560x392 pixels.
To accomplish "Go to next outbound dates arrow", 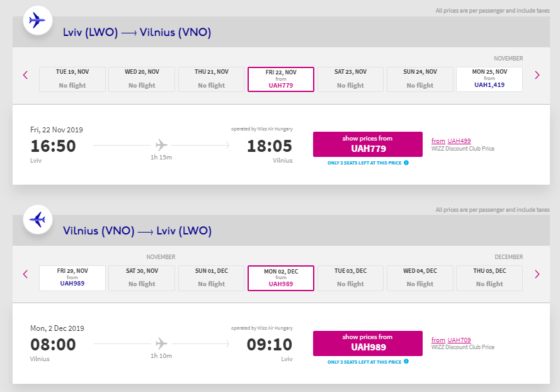I will (x=537, y=75).
